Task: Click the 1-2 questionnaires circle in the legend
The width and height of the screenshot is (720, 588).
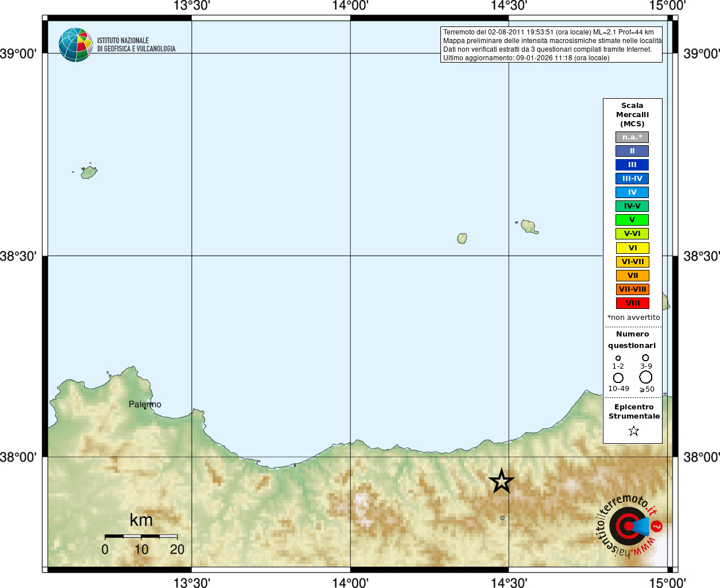Action: (618, 358)
